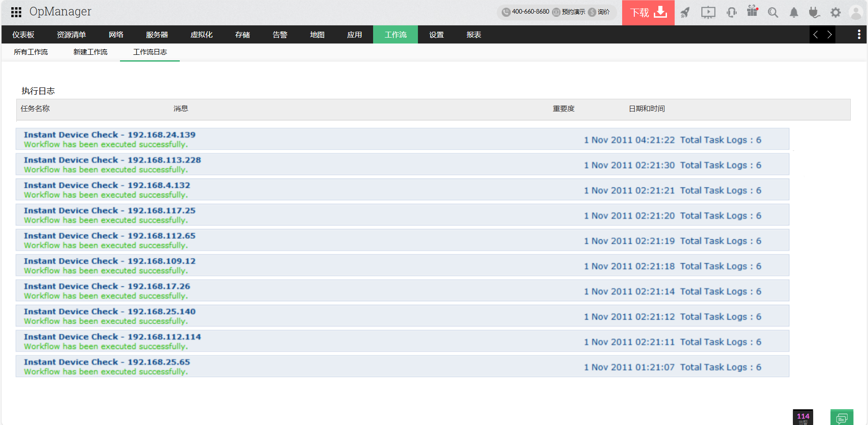Open the 仪表板 menu
The image size is (868, 425).
[24, 34]
